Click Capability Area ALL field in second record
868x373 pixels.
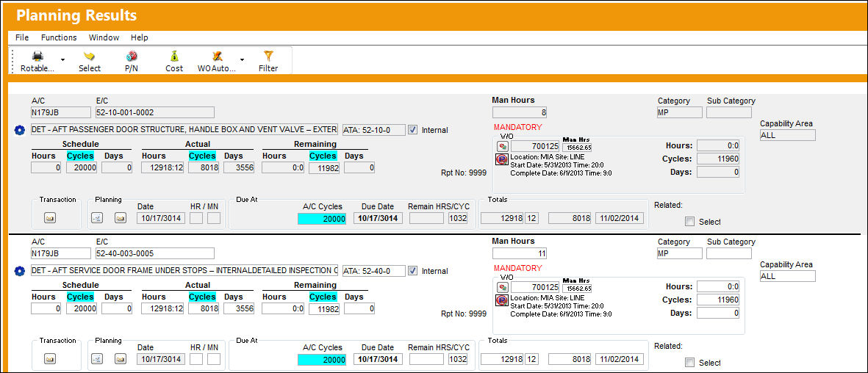tap(787, 276)
